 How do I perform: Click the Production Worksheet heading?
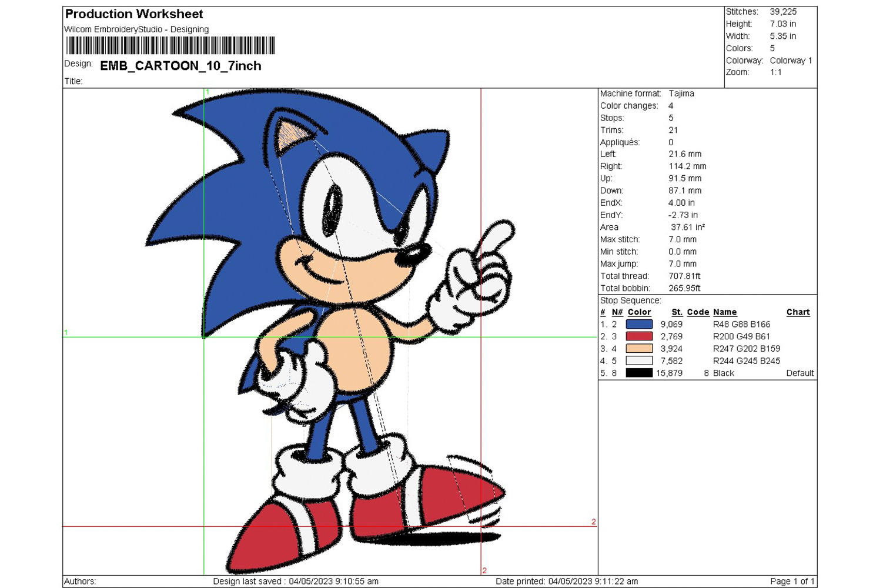coord(134,14)
